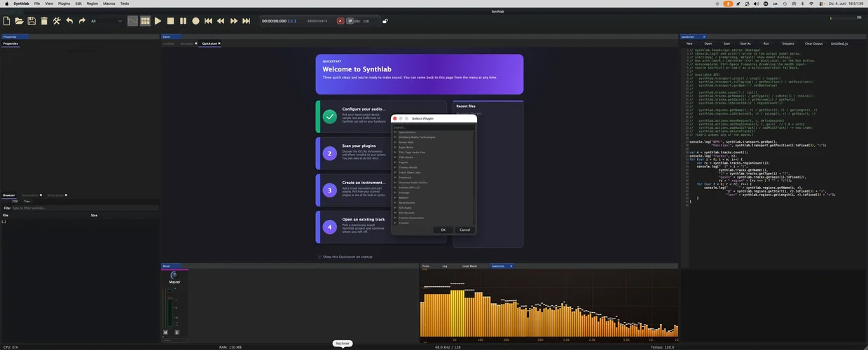Toggle the curve automation view button
Image resolution: width=868 pixels, height=350 pixels.
(x=132, y=21)
